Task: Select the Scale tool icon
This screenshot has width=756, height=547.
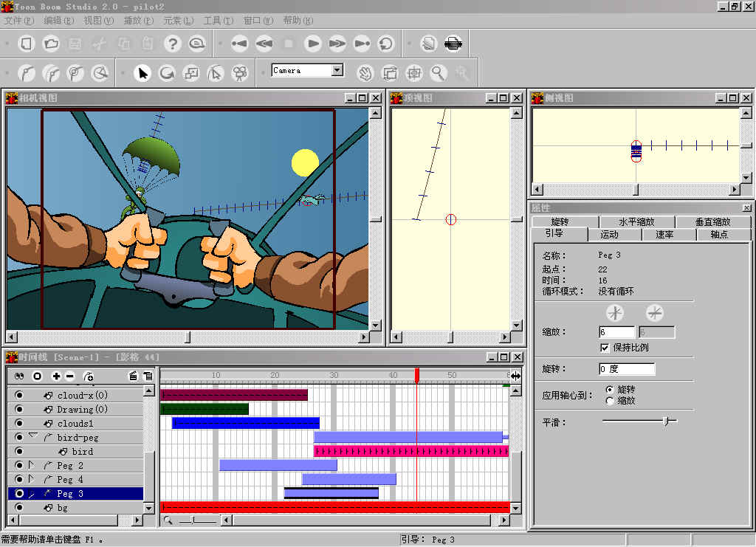Action: pos(191,73)
